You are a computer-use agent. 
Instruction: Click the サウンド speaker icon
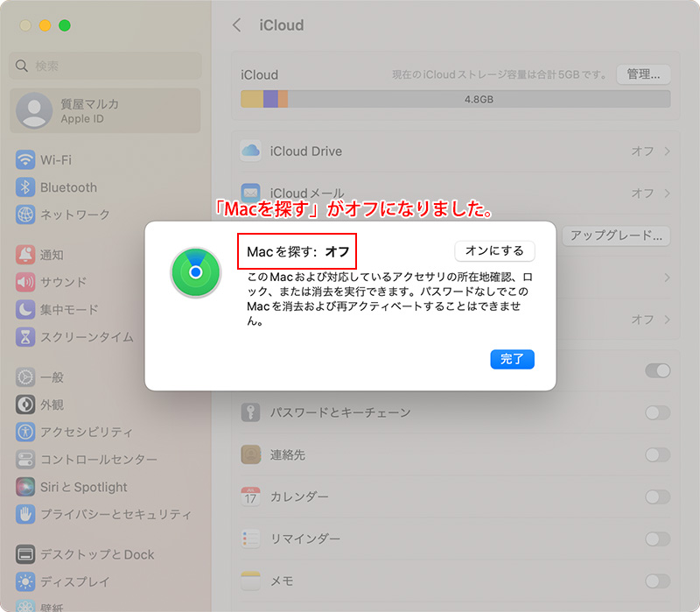point(25,282)
